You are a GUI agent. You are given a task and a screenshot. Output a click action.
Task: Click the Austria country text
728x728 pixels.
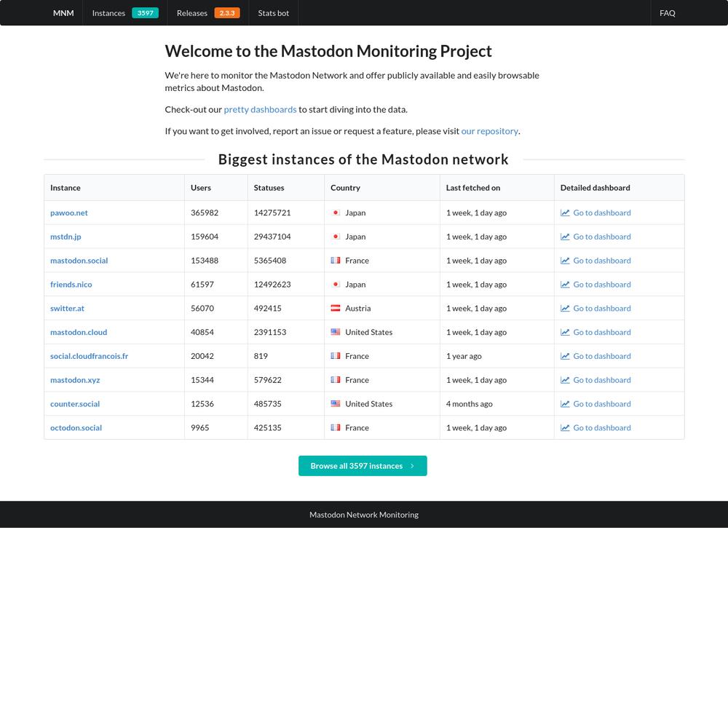coord(357,309)
